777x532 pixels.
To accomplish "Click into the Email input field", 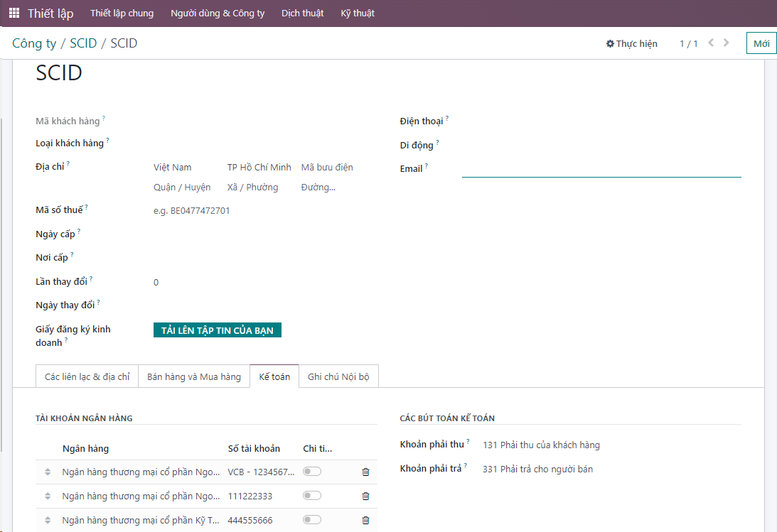I will pyautogui.click(x=601, y=169).
